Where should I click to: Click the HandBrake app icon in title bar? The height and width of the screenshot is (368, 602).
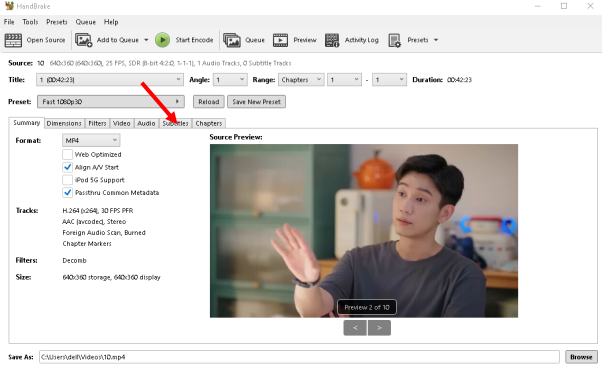pyautogui.click(x=9, y=6)
